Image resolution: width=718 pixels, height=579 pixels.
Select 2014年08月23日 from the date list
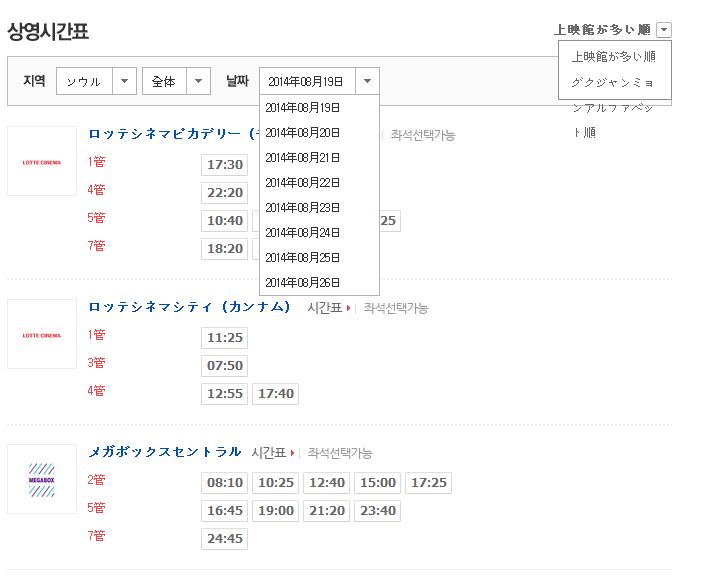tap(303, 207)
